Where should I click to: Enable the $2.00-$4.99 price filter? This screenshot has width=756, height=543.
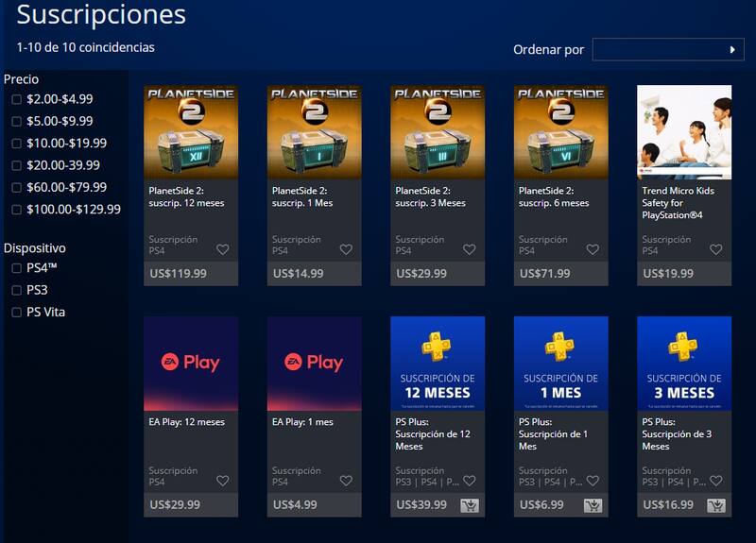click(x=16, y=99)
